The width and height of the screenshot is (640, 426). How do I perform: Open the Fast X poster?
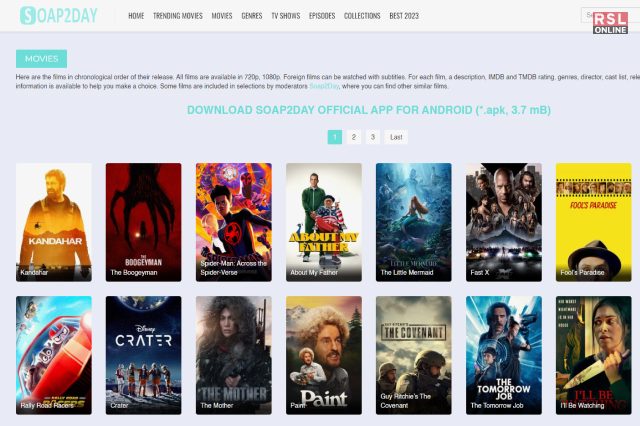coord(504,222)
